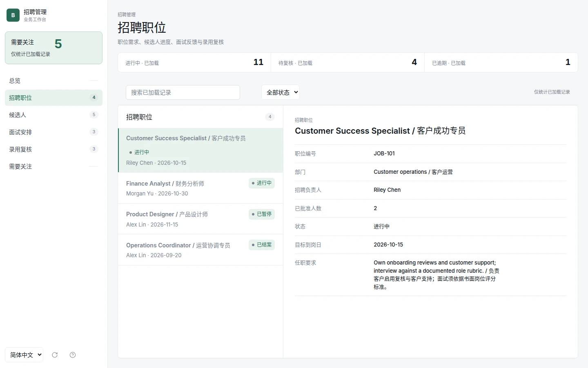Select 招聘职位 in the sidebar

click(53, 98)
